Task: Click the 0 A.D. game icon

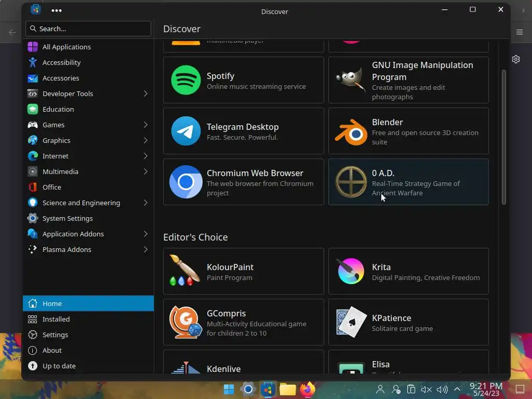Action: 351,182
